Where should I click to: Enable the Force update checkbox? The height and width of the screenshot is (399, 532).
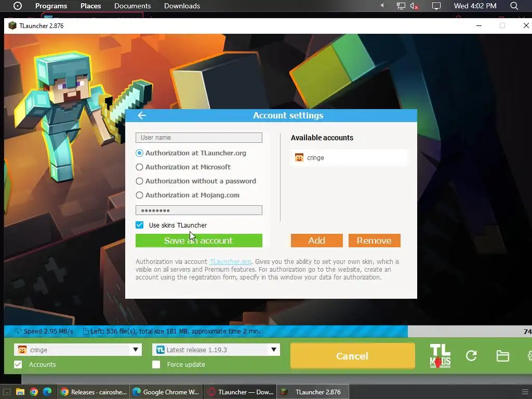pos(156,364)
